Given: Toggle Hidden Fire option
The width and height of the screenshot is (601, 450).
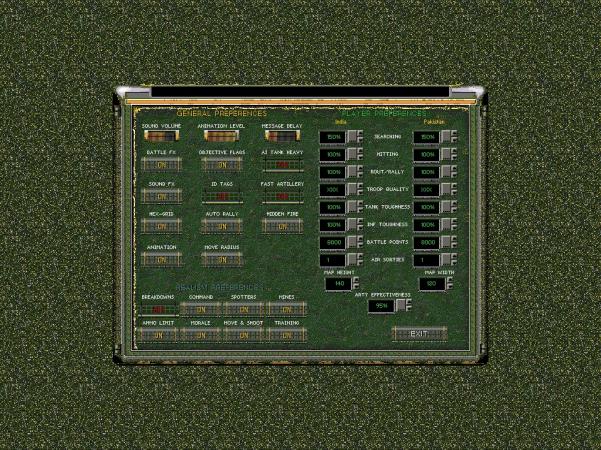Looking at the screenshot, I should click(282, 228).
